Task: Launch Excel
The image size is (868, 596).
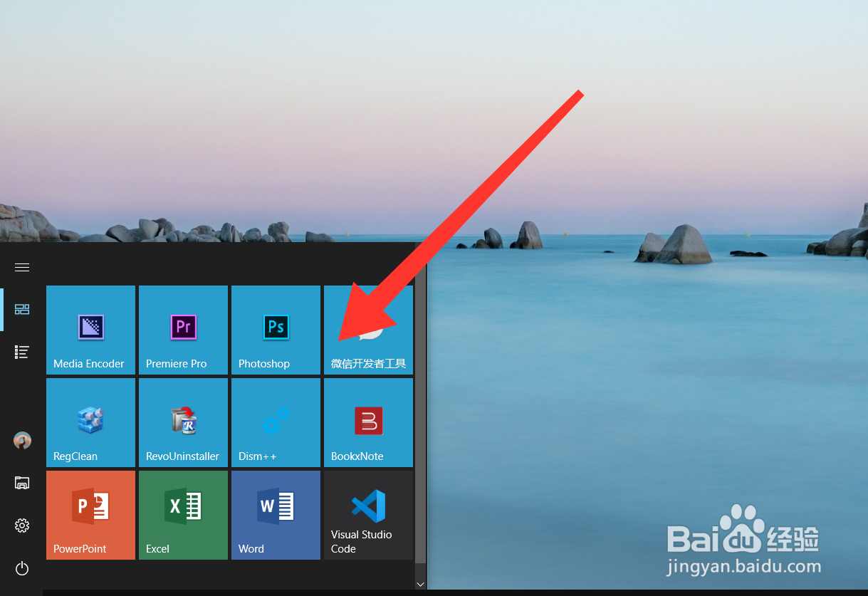Action: point(183,515)
